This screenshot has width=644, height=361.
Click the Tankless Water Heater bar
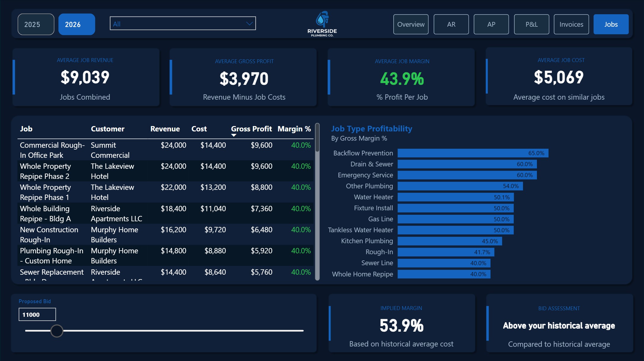pyautogui.click(x=456, y=230)
